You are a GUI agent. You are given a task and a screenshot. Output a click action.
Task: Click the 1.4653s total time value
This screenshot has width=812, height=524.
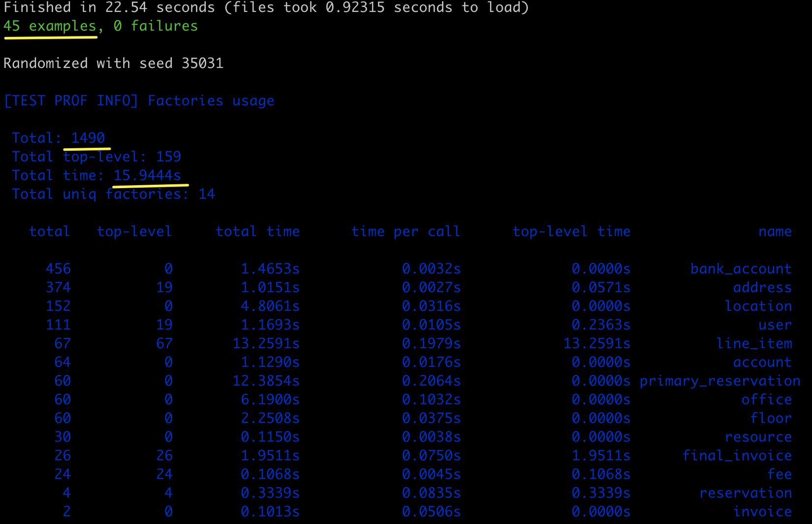(x=270, y=269)
